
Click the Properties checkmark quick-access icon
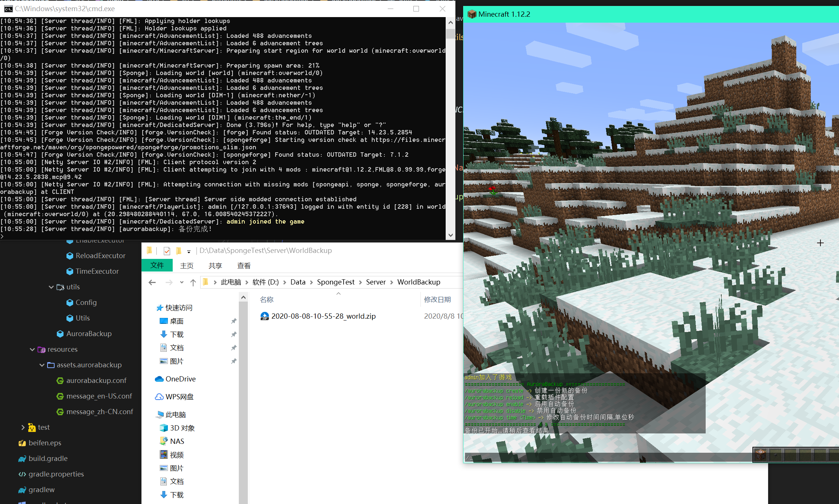tap(167, 251)
